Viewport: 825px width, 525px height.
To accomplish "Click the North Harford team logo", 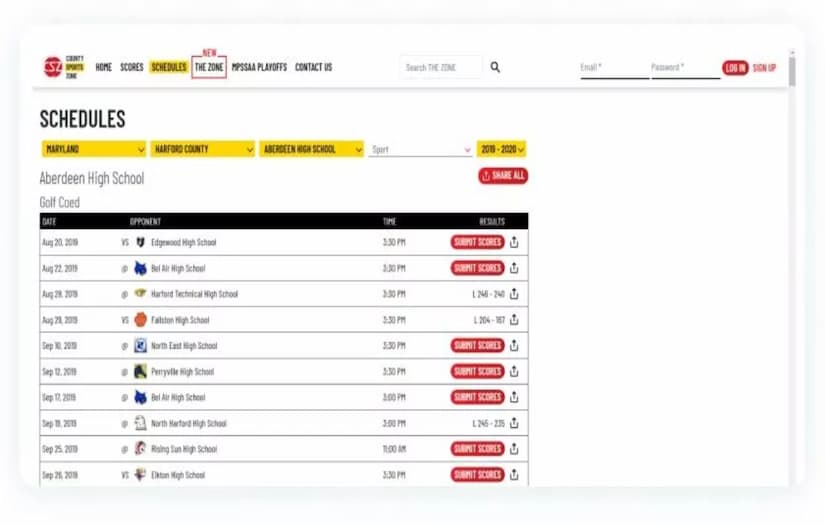I will 140,423.
